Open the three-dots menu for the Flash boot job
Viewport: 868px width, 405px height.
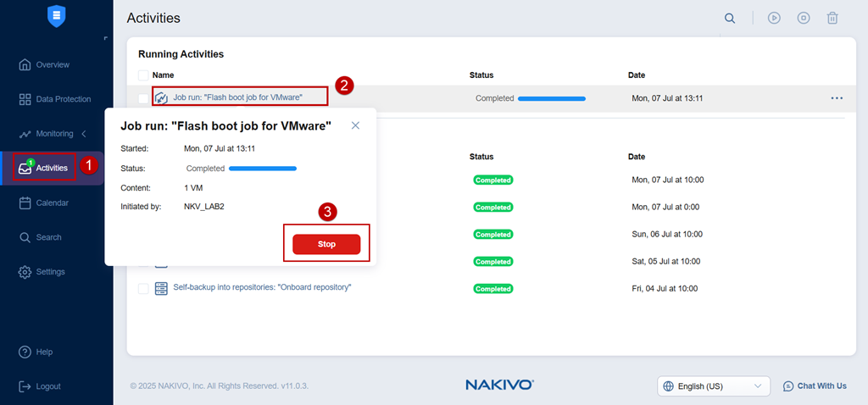(837, 98)
